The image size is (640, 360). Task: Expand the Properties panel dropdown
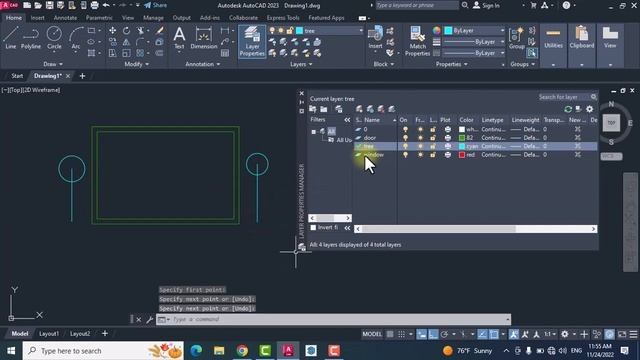tap(452, 64)
